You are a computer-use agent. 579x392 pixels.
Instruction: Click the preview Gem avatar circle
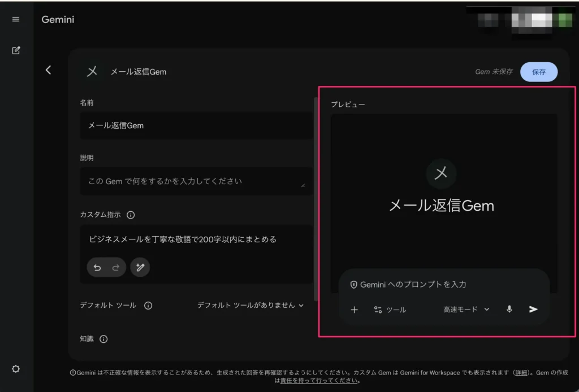click(441, 173)
